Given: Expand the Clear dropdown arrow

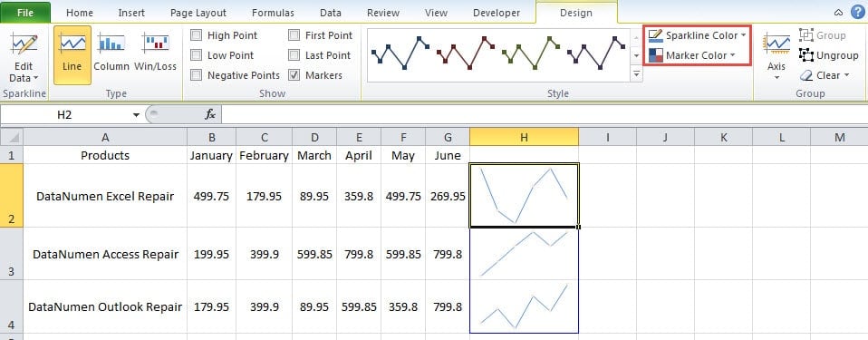Looking at the screenshot, I should pos(846,75).
